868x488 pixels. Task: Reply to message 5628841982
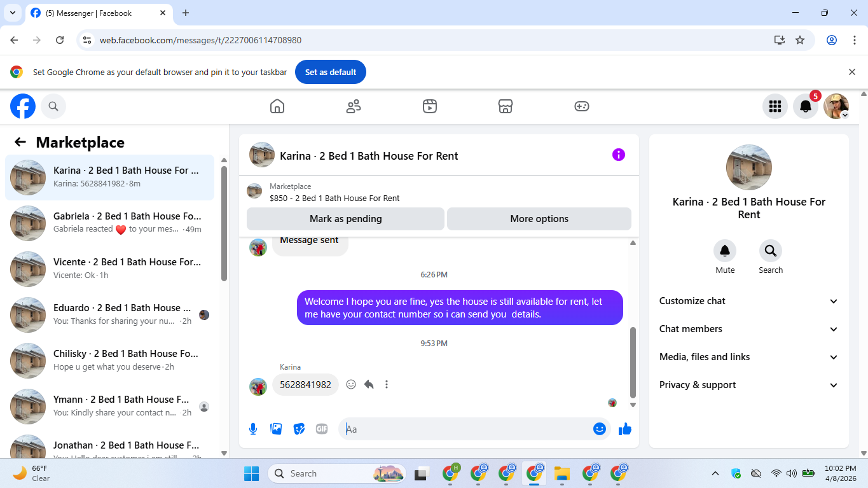tap(369, 384)
